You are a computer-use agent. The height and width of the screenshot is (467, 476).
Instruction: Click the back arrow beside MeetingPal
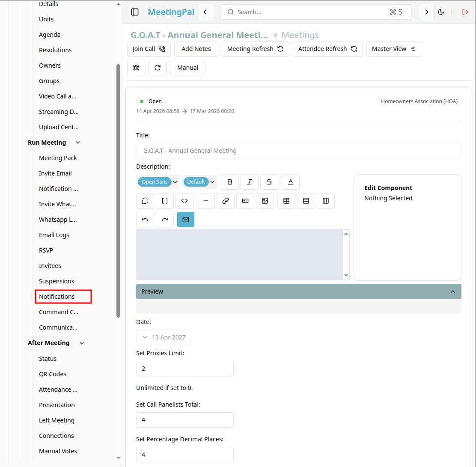click(x=205, y=12)
